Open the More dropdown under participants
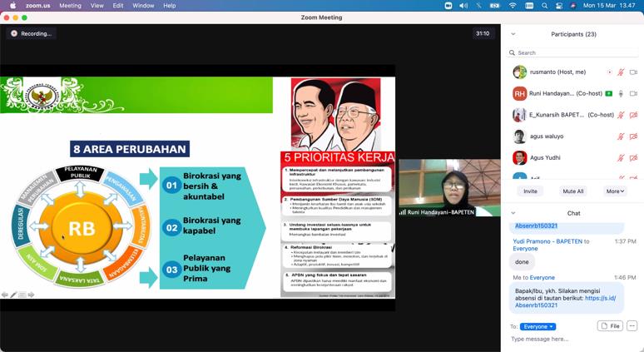The image size is (644, 352). click(x=615, y=191)
